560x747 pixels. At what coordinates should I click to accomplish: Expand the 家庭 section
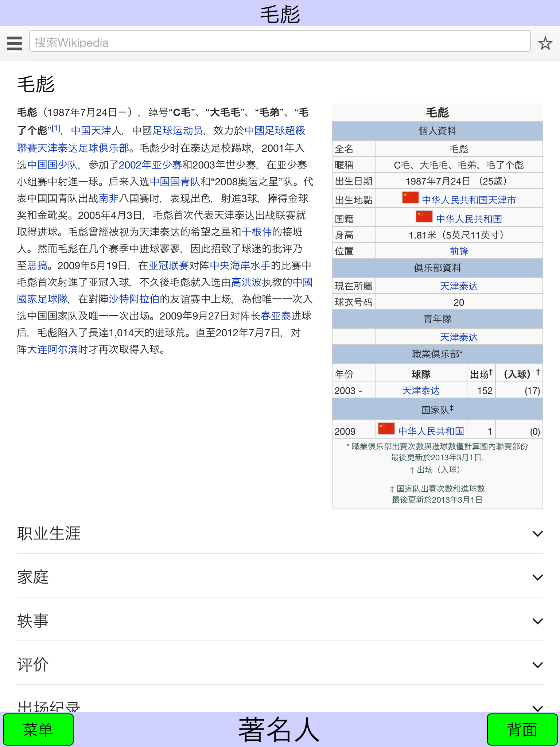(x=280, y=577)
